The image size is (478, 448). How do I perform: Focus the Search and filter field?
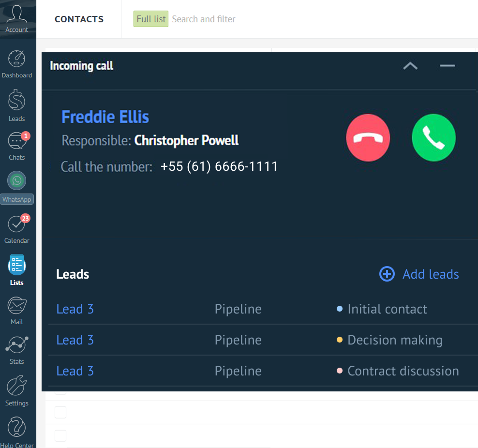(203, 19)
